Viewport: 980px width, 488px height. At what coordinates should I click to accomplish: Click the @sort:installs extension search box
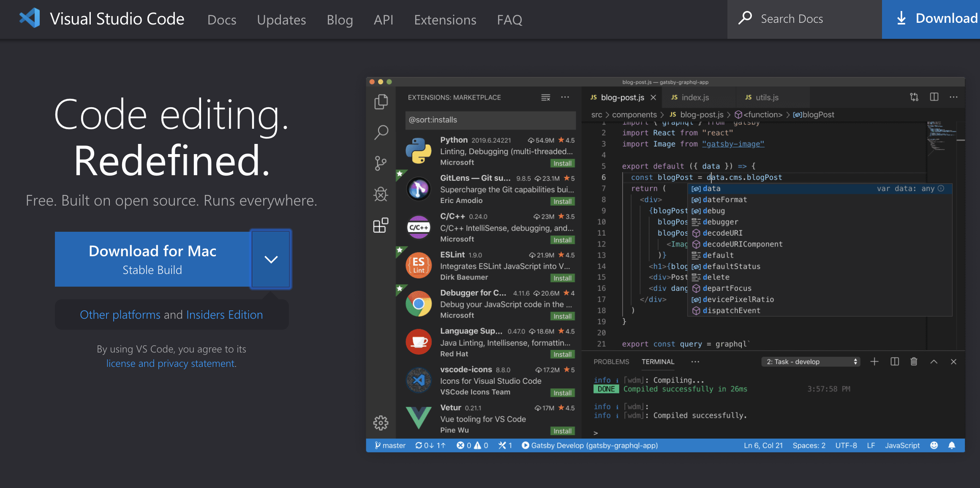tap(490, 120)
